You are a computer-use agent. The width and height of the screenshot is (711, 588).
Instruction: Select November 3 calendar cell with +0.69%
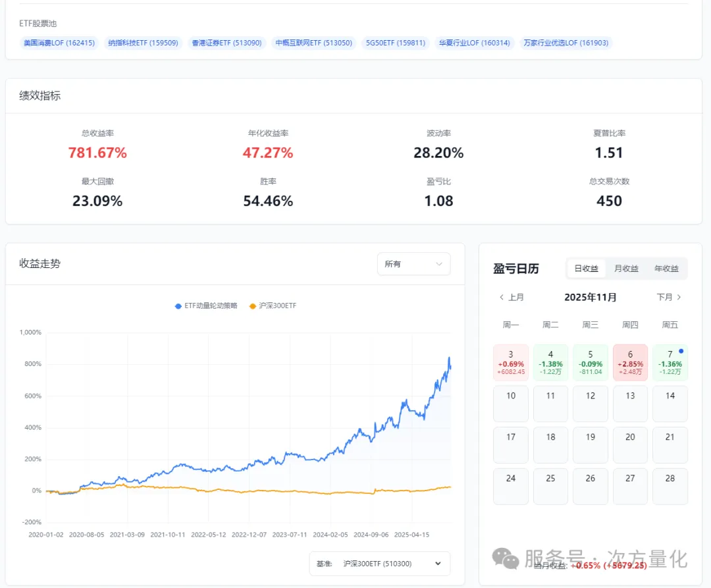coord(511,362)
